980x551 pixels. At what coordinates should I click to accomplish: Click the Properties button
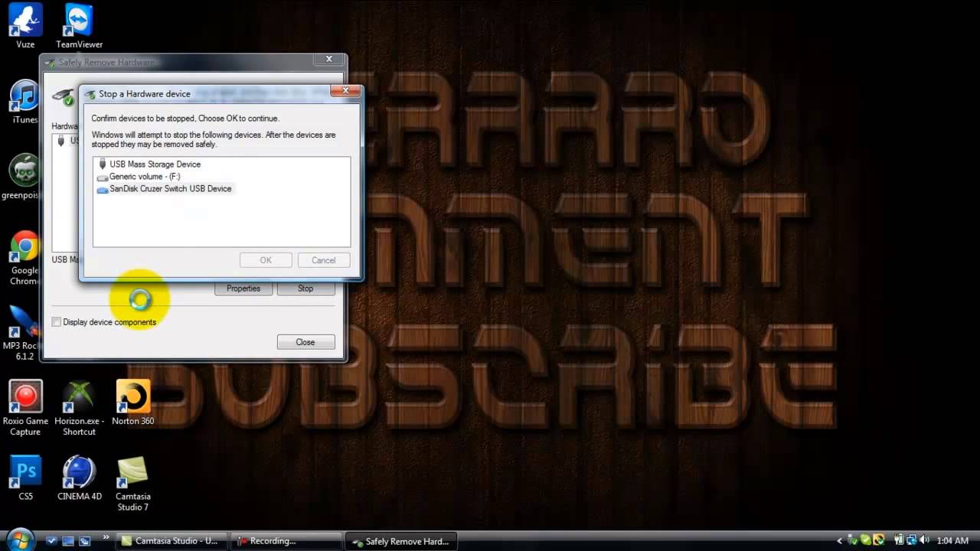coord(243,289)
